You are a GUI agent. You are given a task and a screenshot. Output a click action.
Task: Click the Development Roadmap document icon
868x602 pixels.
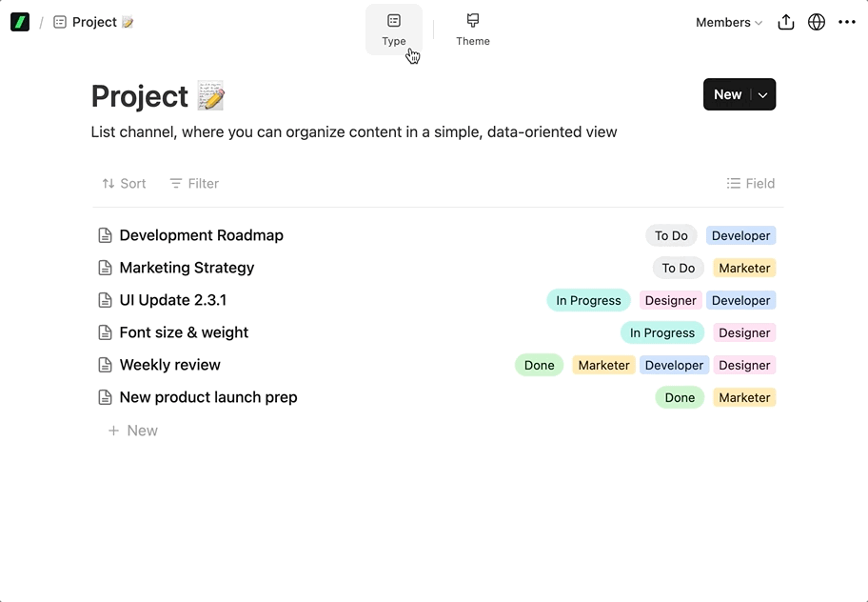tap(106, 235)
